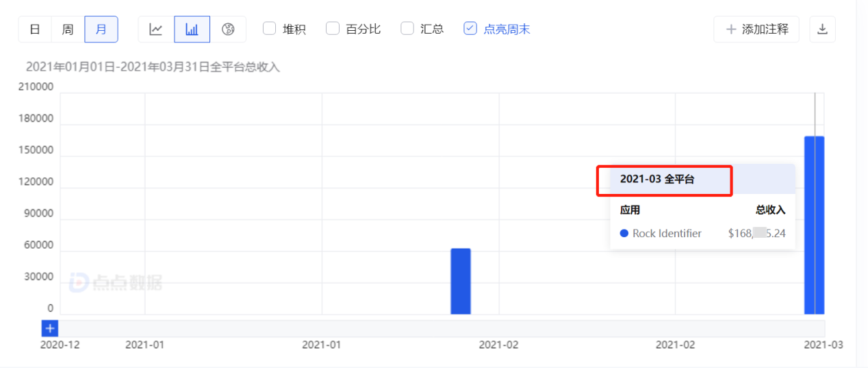
Task: Click the blue plus icon below chart
Action: click(50, 328)
